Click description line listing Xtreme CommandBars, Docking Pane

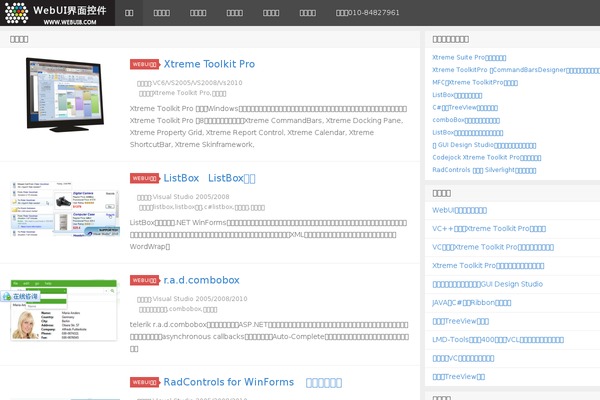266,121
